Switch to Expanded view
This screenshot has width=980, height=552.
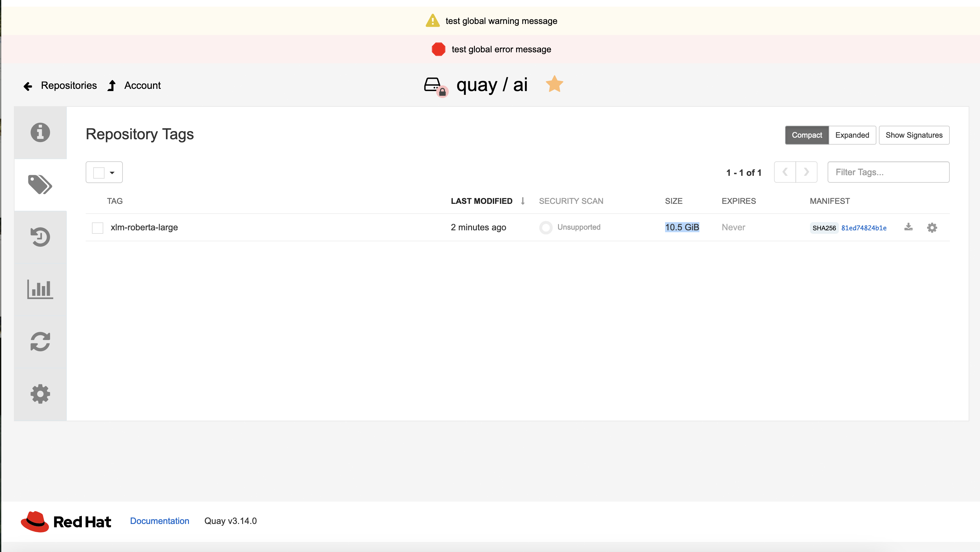point(852,135)
